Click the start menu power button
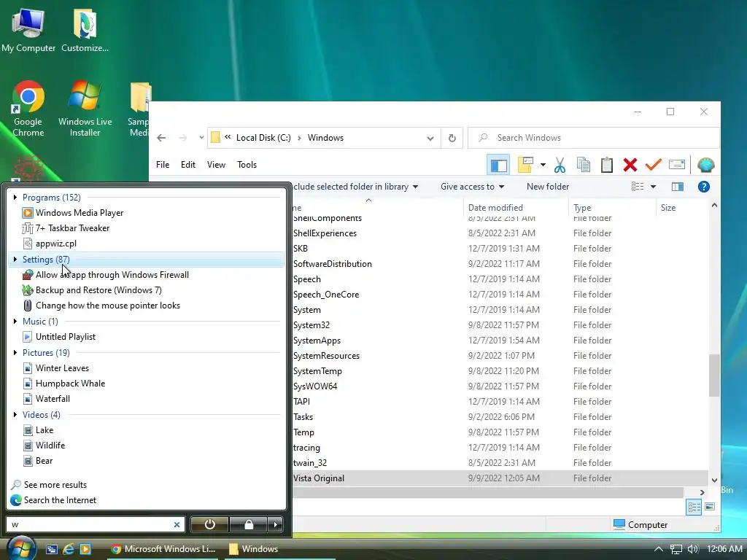The image size is (747, 560). (209, 524)
